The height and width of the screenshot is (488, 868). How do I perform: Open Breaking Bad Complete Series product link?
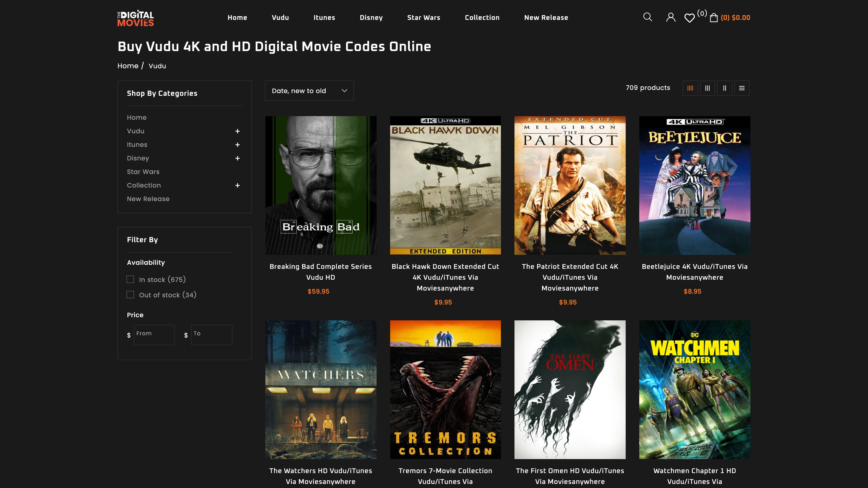(321, 272)
